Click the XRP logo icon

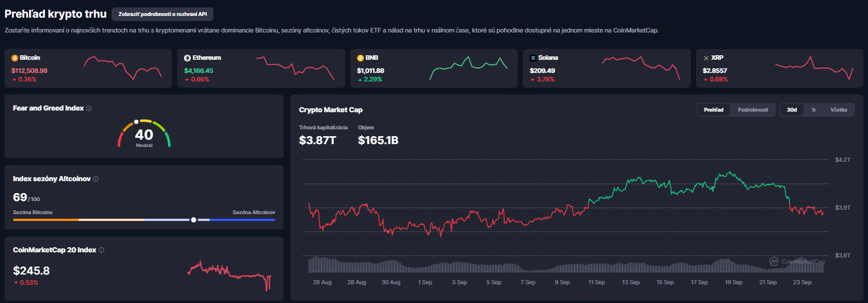(x=706, y=58)
